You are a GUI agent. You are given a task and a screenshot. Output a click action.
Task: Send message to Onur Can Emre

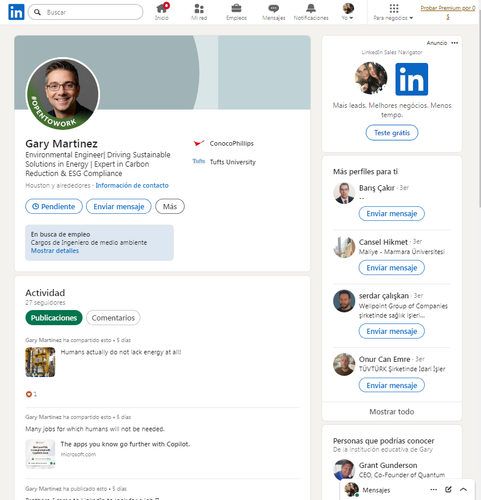click(392, 385)
